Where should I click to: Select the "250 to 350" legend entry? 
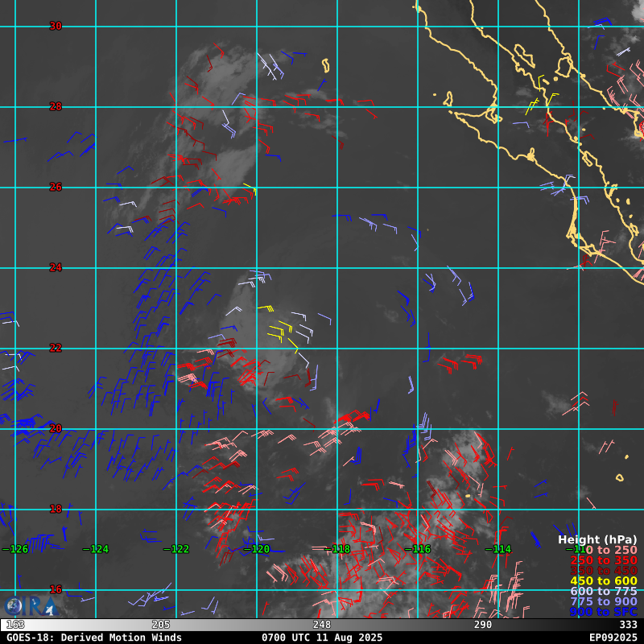click(x=603, y=560)
